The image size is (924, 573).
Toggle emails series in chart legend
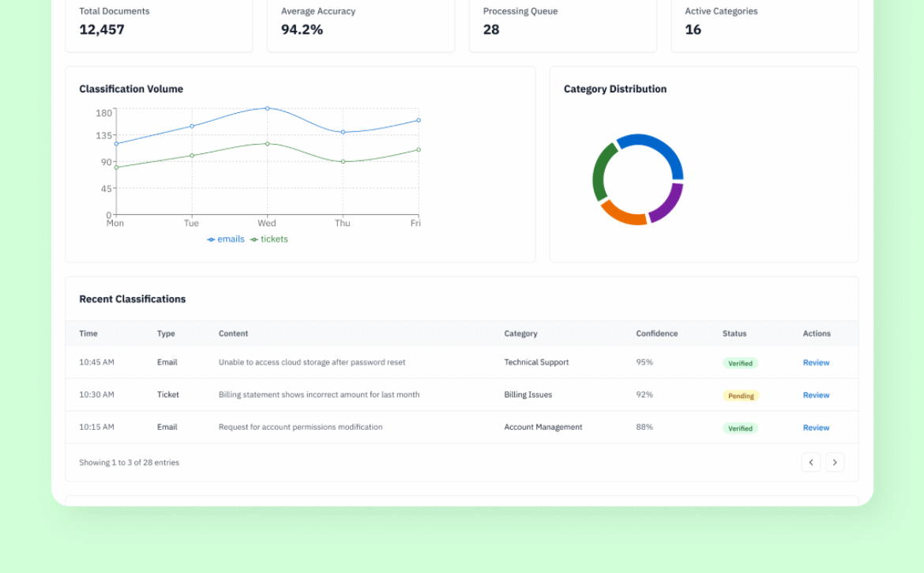pos(226,239)
